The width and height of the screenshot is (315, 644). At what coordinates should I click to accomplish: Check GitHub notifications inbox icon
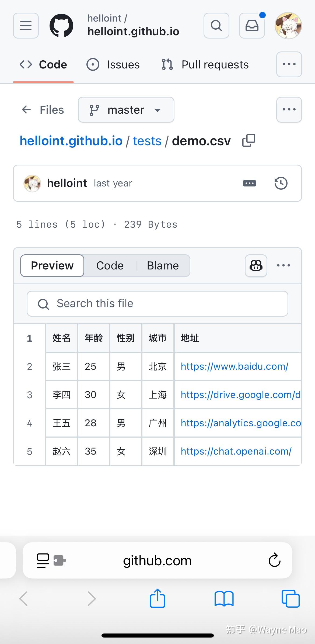click(252, 25)
